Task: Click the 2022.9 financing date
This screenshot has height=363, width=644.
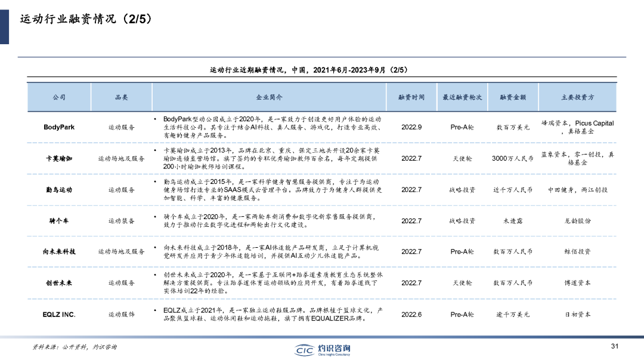Action: click(411, 127)
